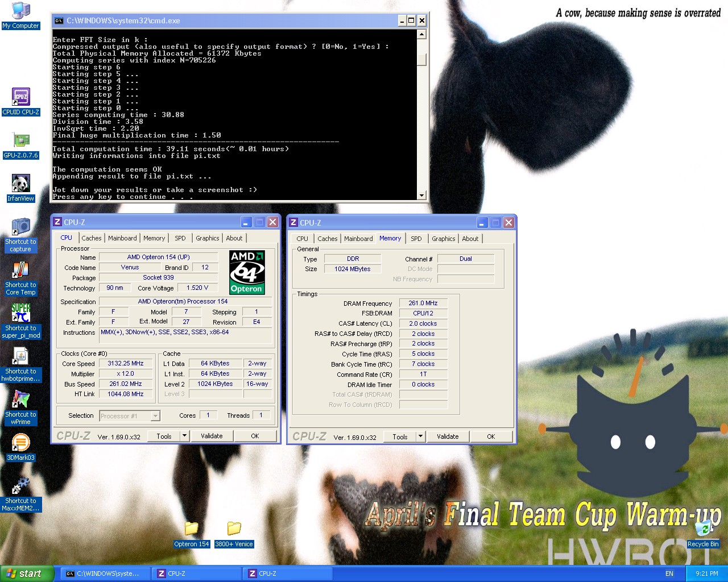Click the Package value Socket 939
Screen dimensions: 728x582
pos(159,278)
